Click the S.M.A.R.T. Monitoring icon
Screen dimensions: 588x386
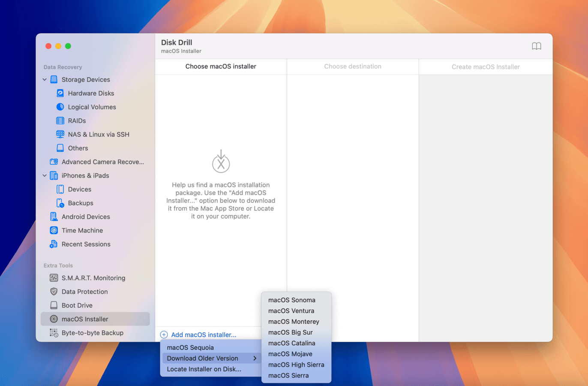(x=54, y=278)
